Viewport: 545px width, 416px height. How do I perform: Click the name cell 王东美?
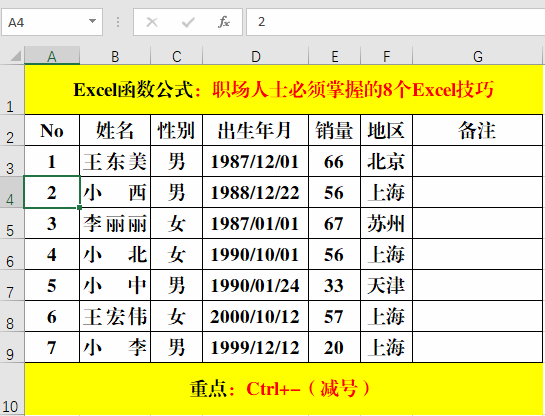pyautogui.click(x=115, y=161)
